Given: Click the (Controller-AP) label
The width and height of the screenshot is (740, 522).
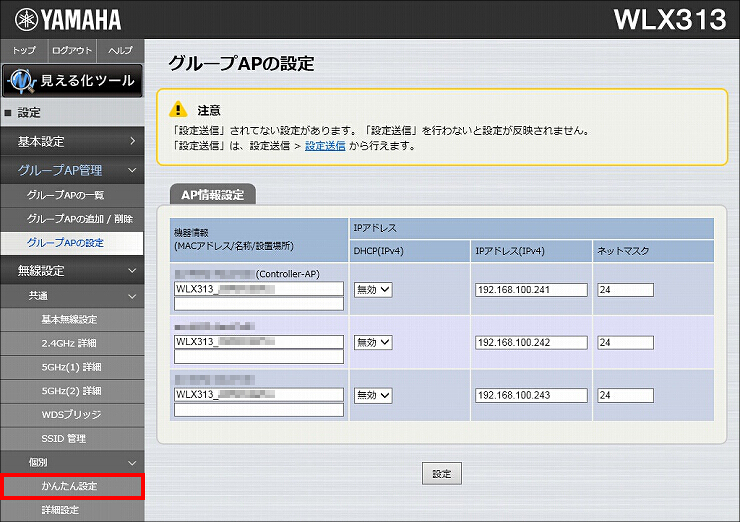Looking at the screenshot, I should pos(287,274).
